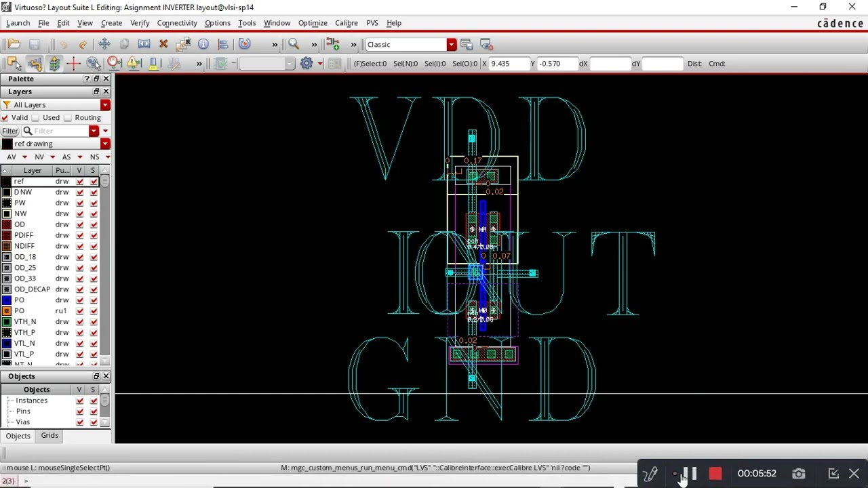Select the Stretch tool icon

tap(144, 44)
